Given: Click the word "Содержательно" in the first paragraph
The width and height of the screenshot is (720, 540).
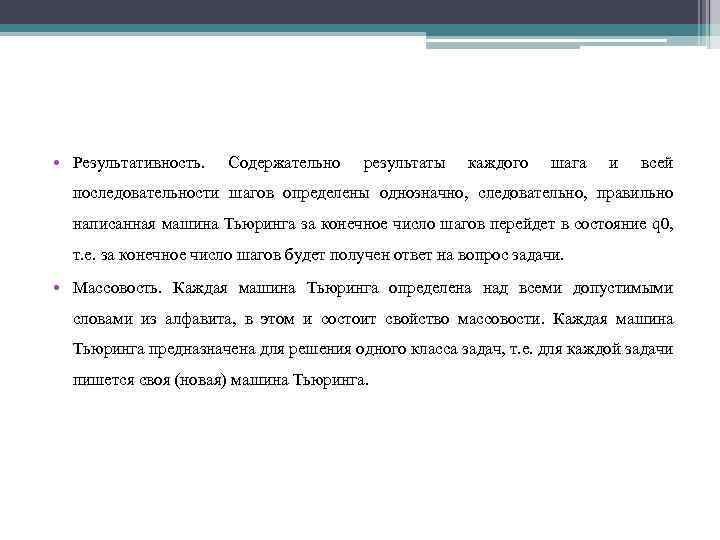Looking at the screenshot, I should pos(284,163).
